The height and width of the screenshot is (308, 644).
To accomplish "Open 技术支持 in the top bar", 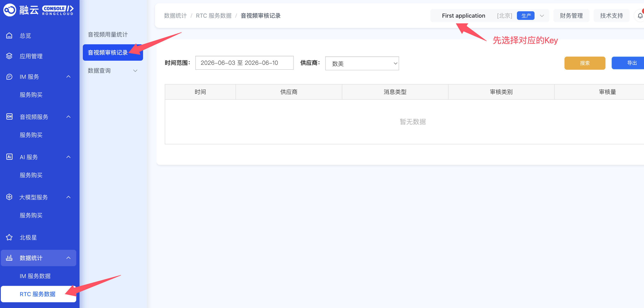I will click(x=611, y=16).
